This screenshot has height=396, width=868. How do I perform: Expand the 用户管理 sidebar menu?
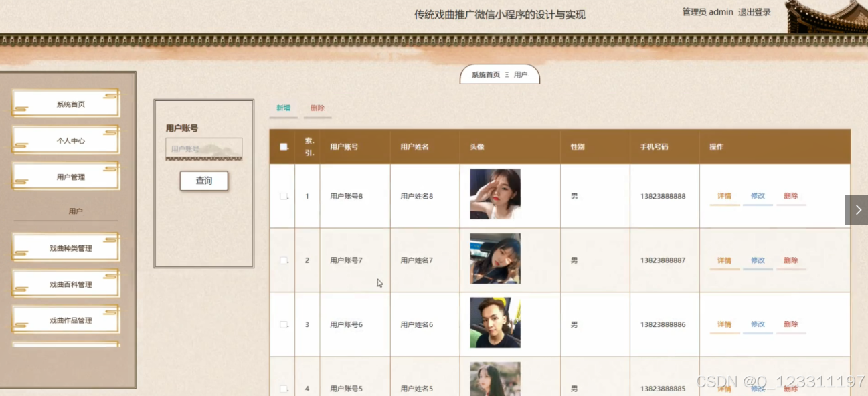pos(66,177)
